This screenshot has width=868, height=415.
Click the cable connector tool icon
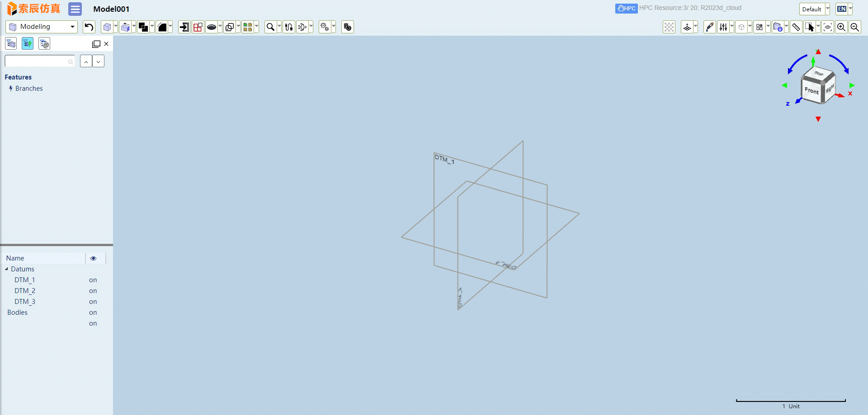[289, 27]
